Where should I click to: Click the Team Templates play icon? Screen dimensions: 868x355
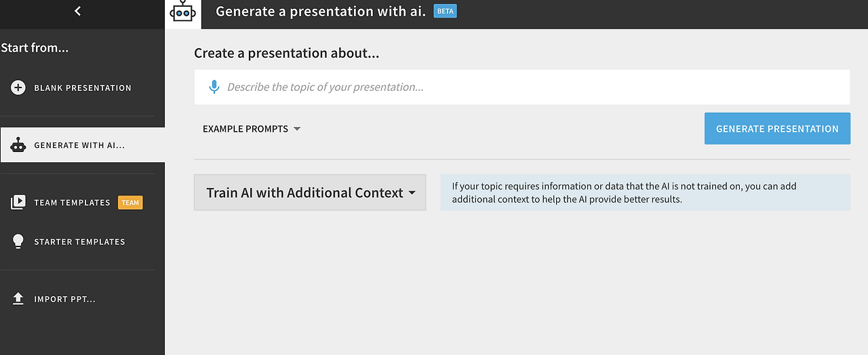(x=18, y=202)
